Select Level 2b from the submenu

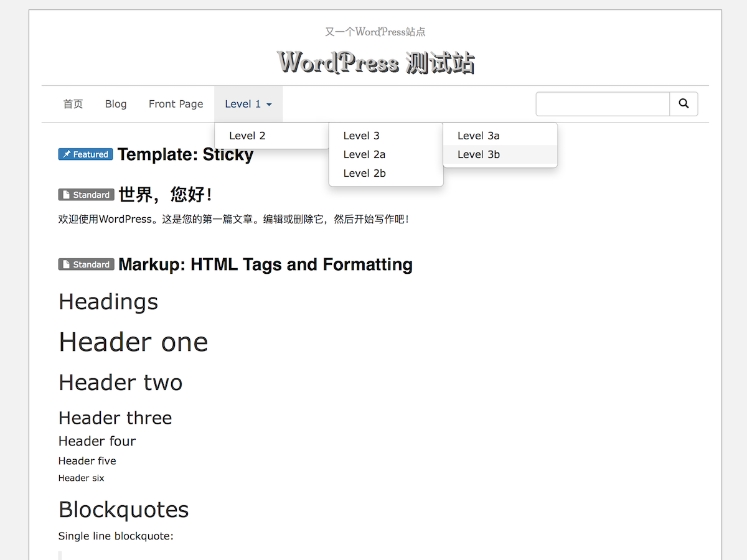coord(364,173)
